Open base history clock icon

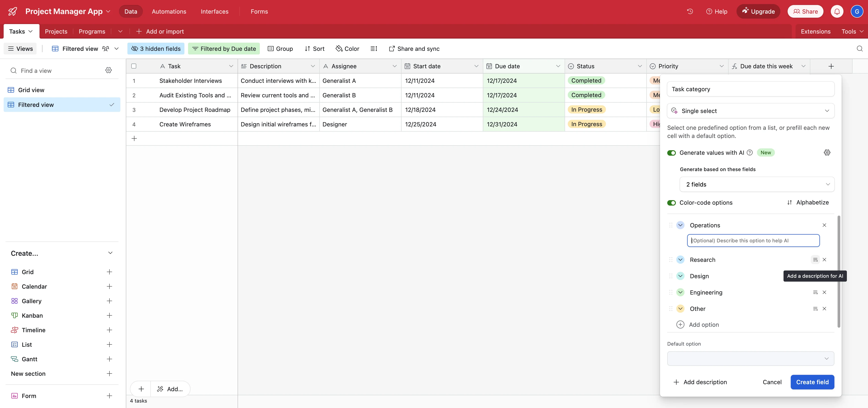pos(690,11)
